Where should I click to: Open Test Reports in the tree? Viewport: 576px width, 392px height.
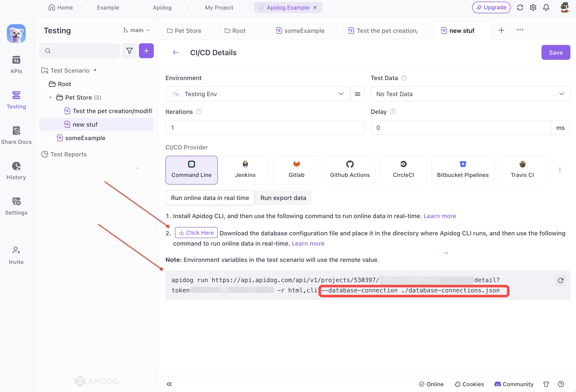tap(64, 154)
